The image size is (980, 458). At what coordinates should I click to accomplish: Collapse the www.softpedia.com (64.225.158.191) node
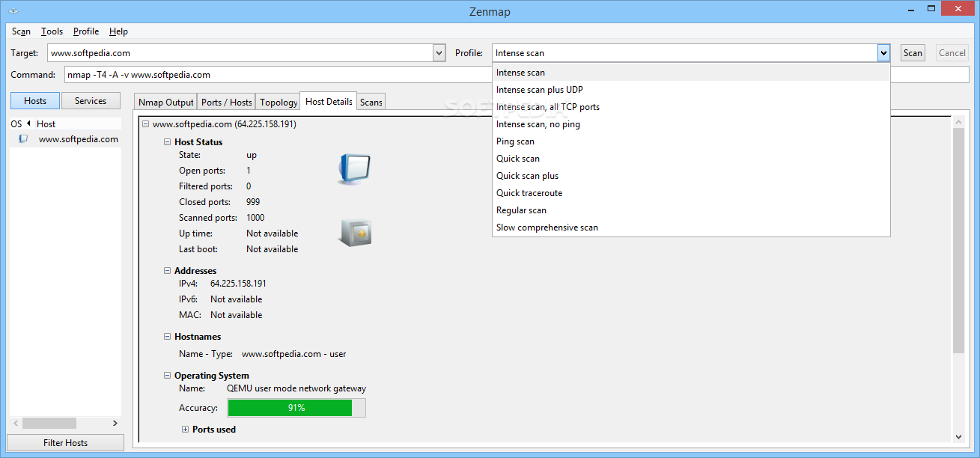145,124
